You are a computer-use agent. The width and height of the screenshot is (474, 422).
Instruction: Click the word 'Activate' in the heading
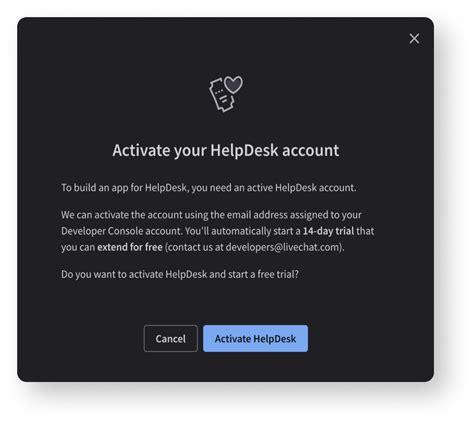(x=141, y=150)
